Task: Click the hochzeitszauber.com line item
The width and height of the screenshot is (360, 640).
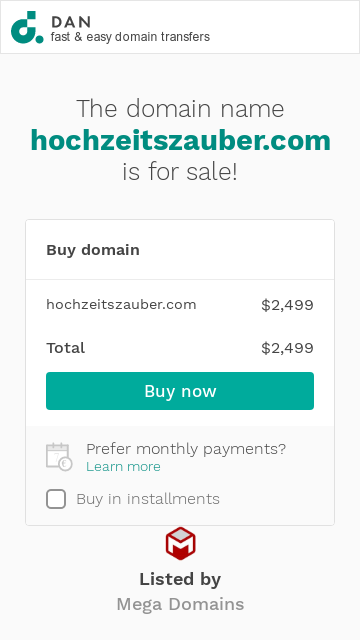Action: (x=121, y=304)
